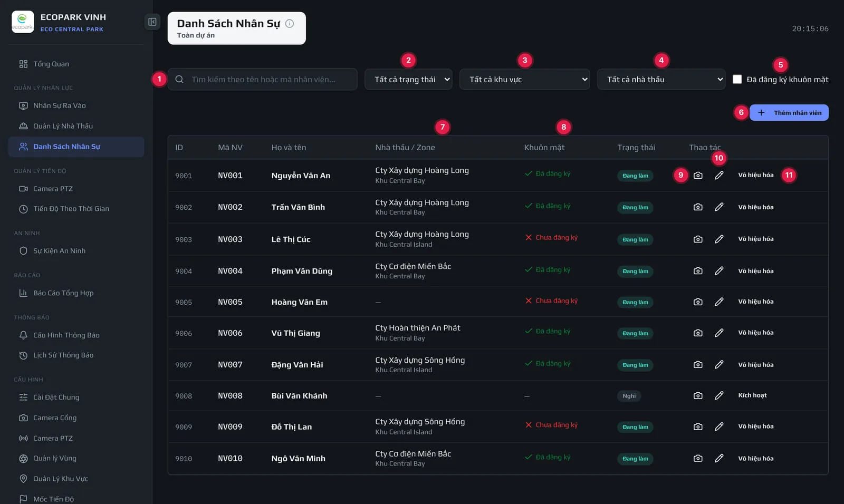Open Quản lý Vùng menu item

coord(76,459)
